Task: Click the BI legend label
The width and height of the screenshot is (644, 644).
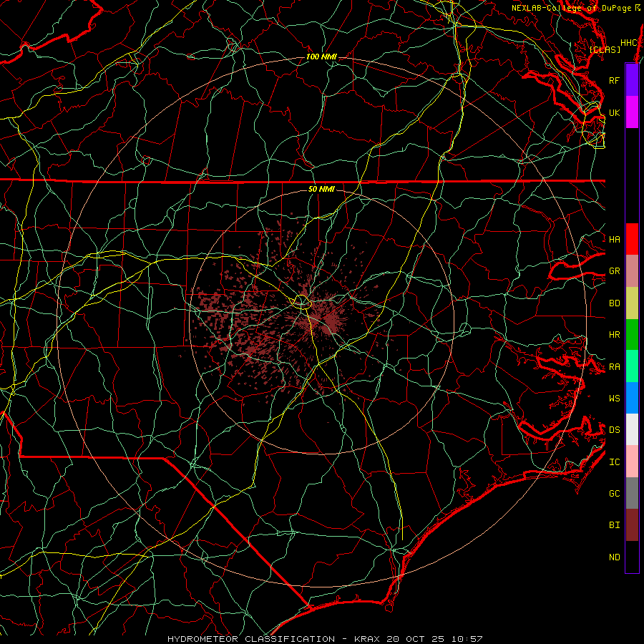Action: (614, 525)
